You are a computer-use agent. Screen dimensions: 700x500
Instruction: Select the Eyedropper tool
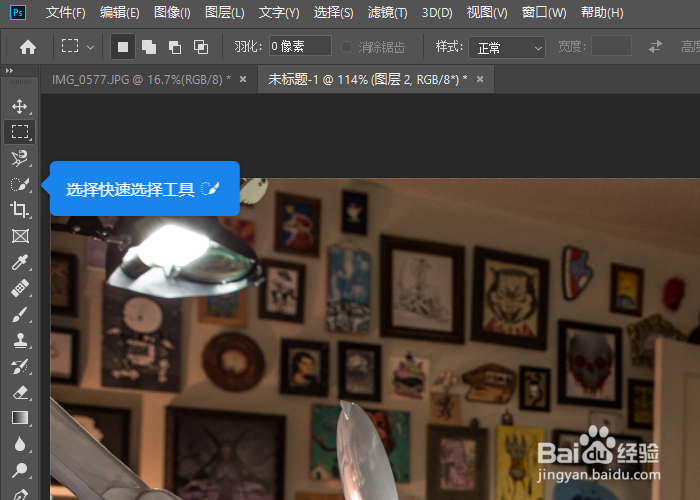[x=20, y=262]
